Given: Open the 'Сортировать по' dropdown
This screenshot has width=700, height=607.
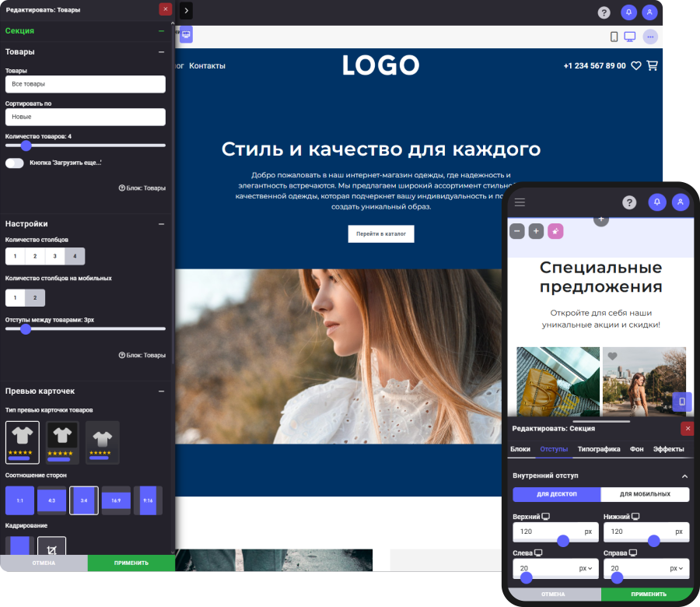Looking at the screenshot, I should click(x=86, y=117).
